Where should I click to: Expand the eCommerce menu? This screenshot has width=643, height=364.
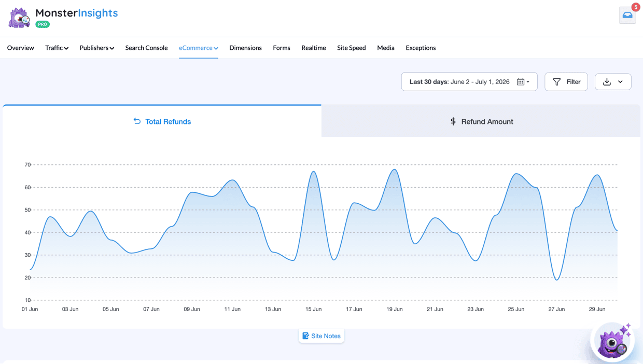[x=199, y=48]
